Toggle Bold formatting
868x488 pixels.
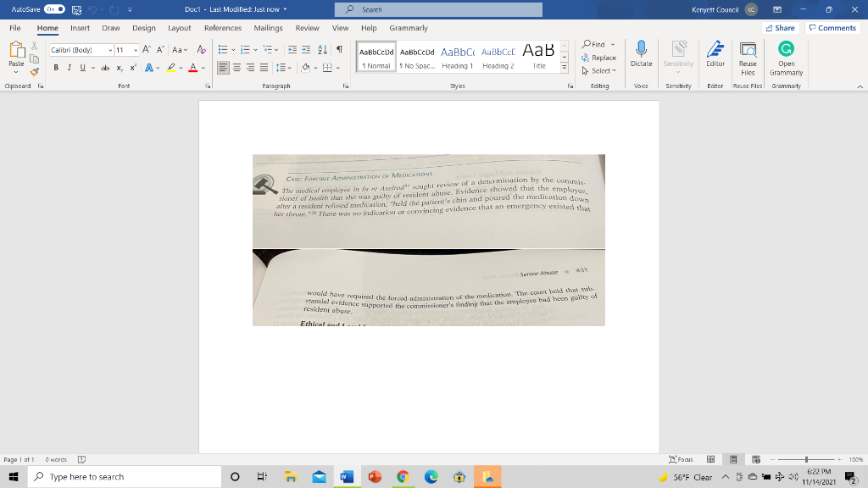point(56,68)
